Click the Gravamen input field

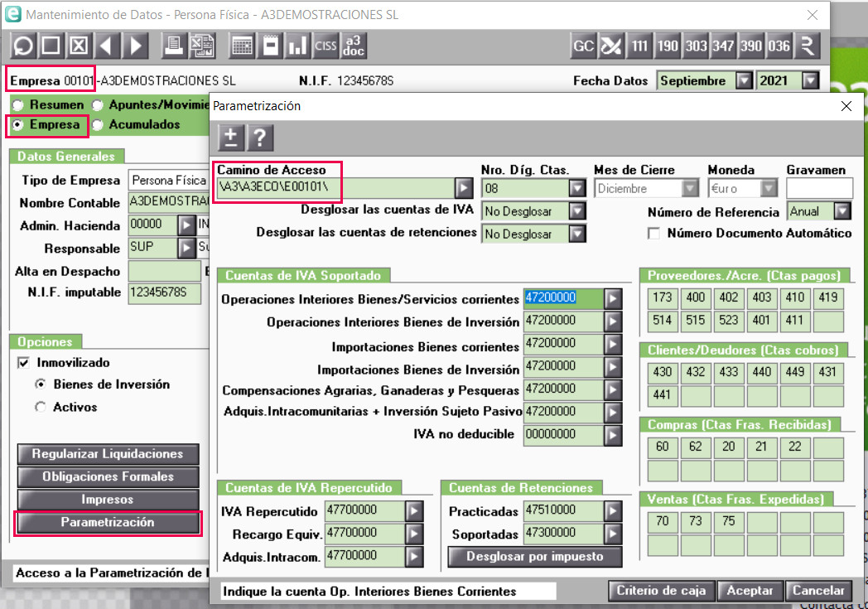point(818,188)
